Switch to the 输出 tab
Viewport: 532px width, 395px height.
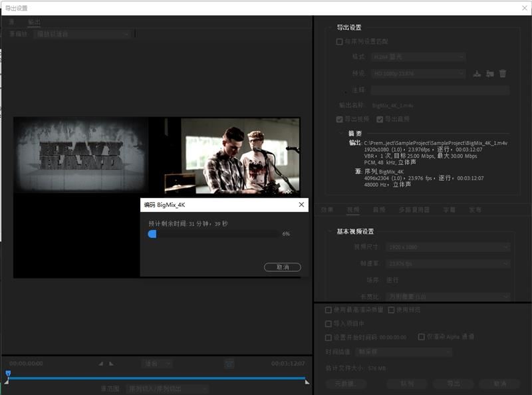[34, 23]
